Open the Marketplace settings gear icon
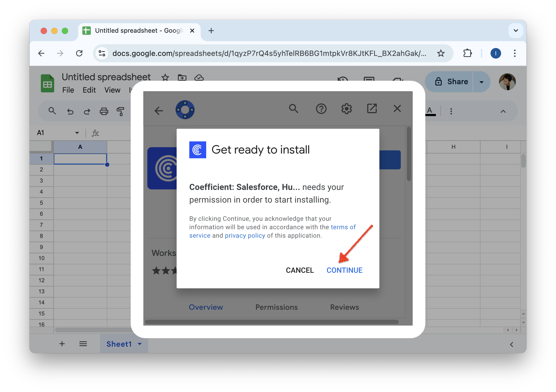The height and width of the screenshot is (392, 556). coord(346,109)
